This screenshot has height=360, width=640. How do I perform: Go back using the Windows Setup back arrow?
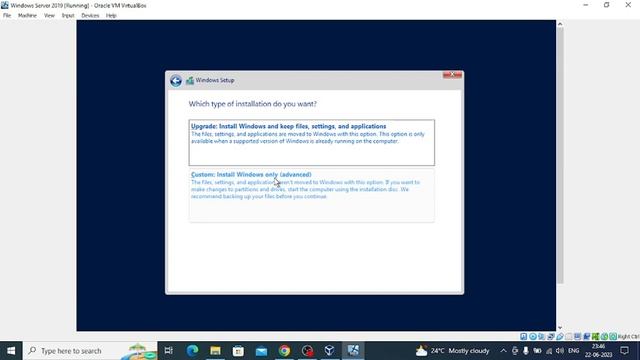click(x=176, y=81)
